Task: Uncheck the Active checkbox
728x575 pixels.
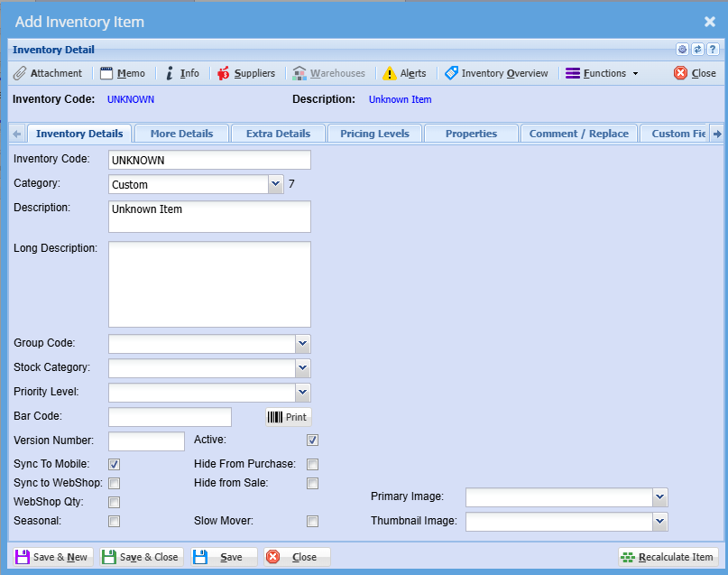Action: [312, 440]
